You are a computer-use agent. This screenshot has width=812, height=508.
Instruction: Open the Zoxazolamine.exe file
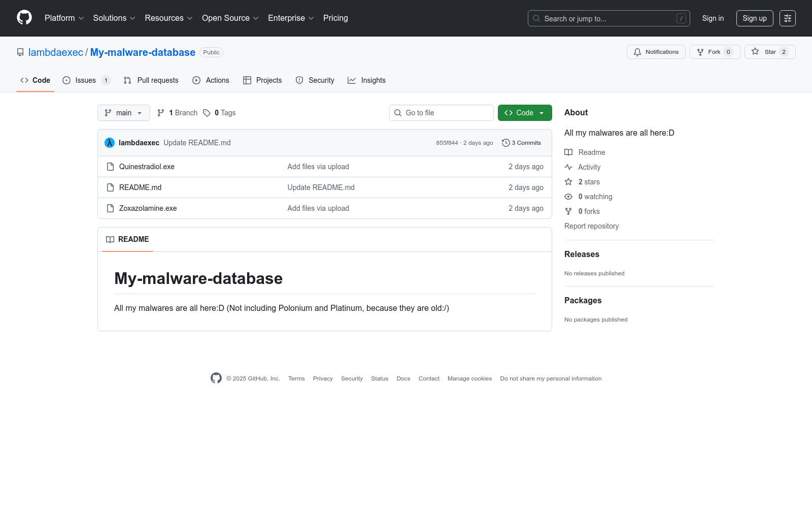pyautogui.click(x=148, y=208)
